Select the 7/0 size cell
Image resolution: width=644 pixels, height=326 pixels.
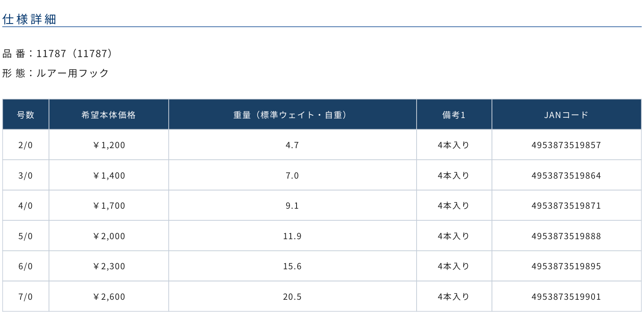(x=25, y=297)
